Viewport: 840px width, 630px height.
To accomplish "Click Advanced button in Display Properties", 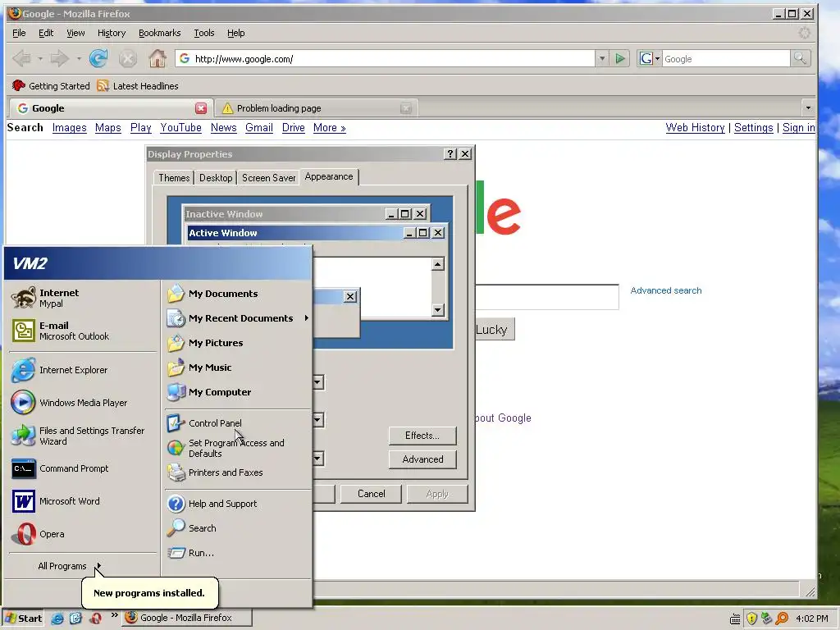I will tap(422, 459).
